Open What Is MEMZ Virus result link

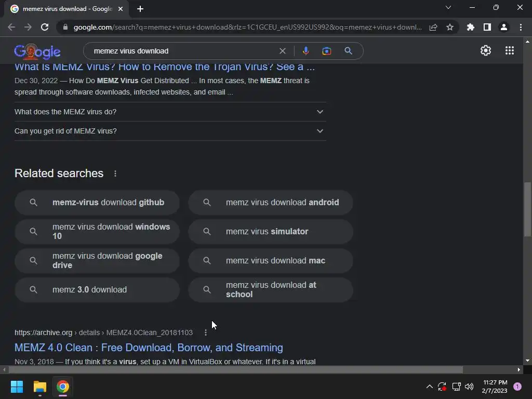point(165,67)
